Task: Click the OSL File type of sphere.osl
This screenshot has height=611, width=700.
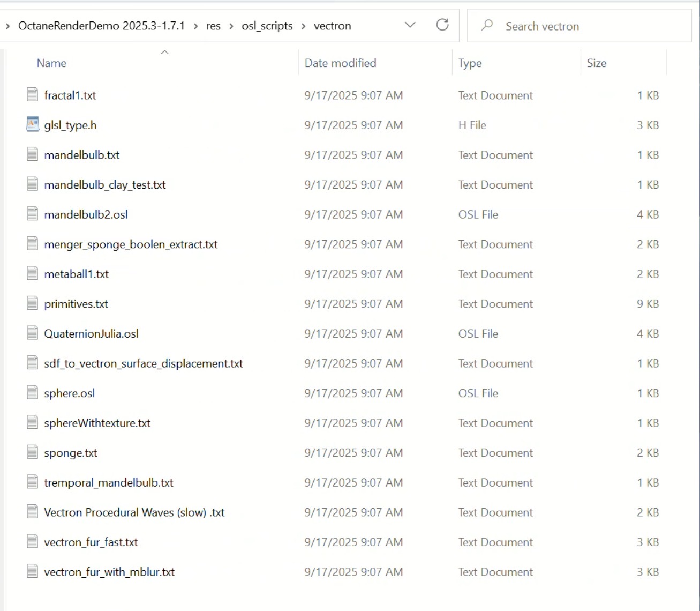Action: click(x=478, y=393)
